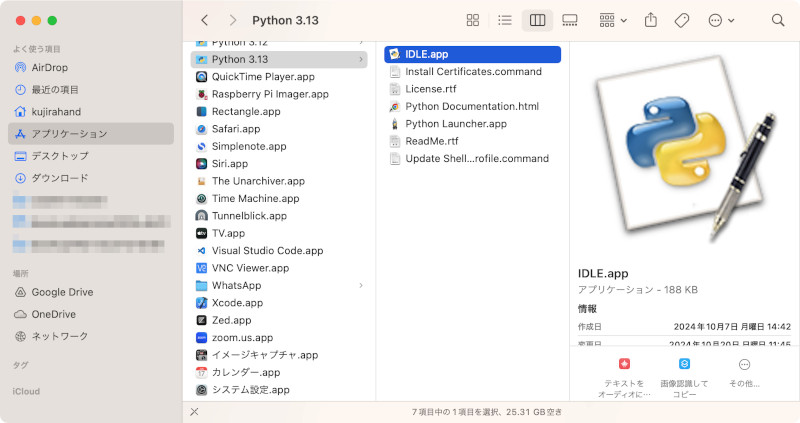Open the group-by options dropdown
This screenshot has height=423, width=800.
[x=612, y=20]
